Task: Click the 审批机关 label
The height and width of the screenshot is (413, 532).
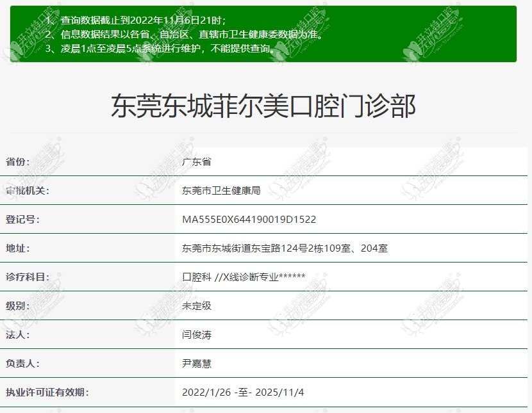Action: click(x=28, y=190)
